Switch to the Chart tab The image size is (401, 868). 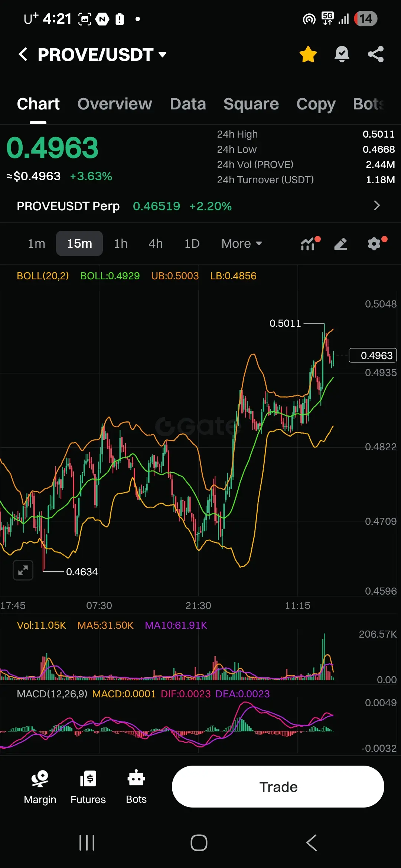[38, 104]
